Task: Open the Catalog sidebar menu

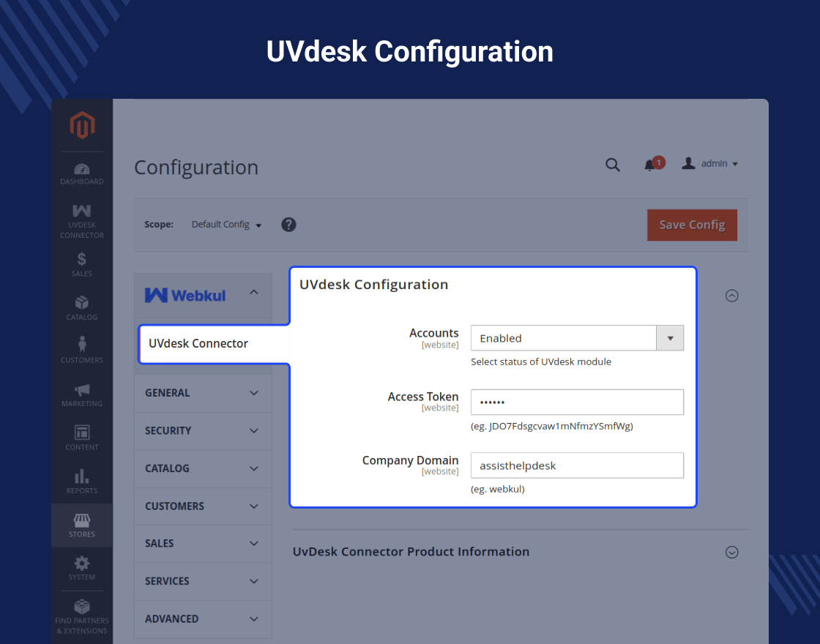Action: pos(81,308)
